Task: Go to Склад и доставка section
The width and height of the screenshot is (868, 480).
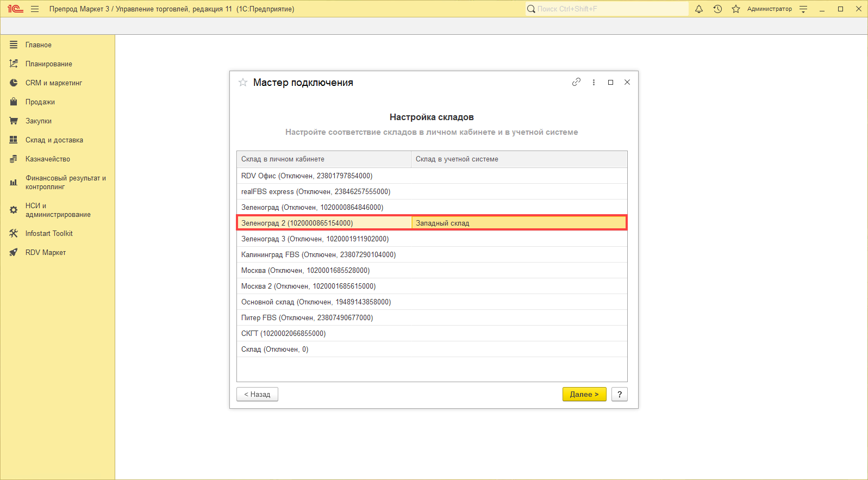Action: [54, 140]
